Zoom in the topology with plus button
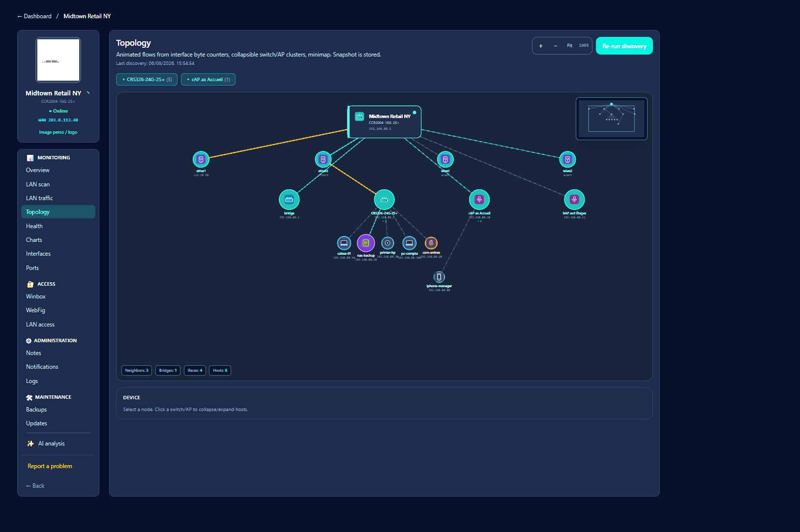 pos(541,46)
